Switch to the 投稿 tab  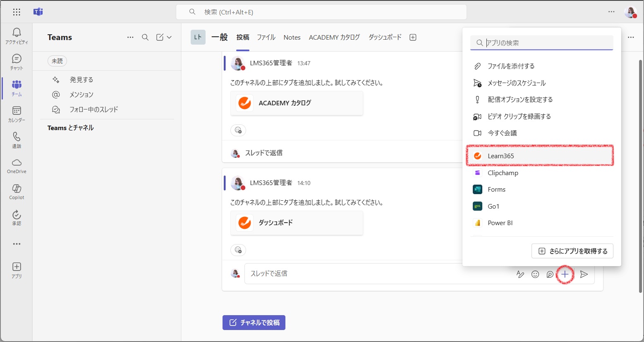243,37
